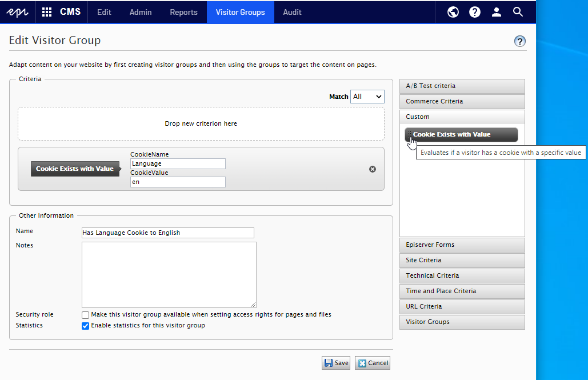This screenshot has width=588, height=380.
Task: Click the search magnifier icon
Action: click(x=518, y=12)
